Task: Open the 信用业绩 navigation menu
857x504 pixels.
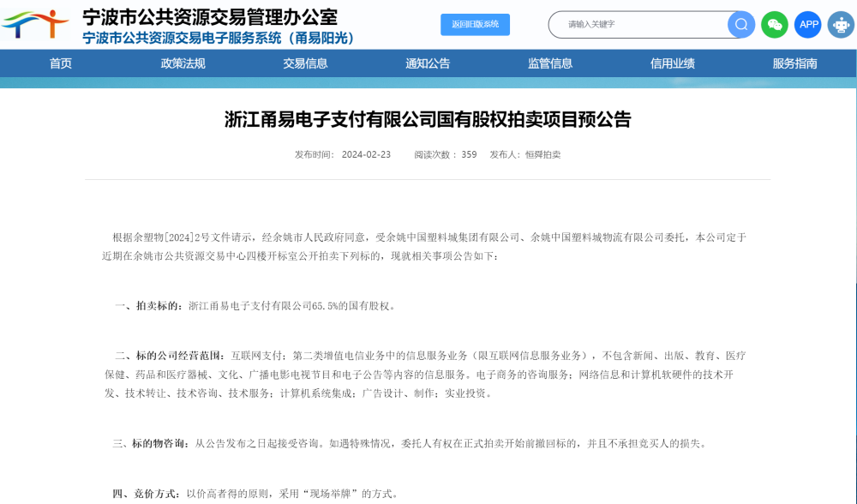Action: point(672,63)
